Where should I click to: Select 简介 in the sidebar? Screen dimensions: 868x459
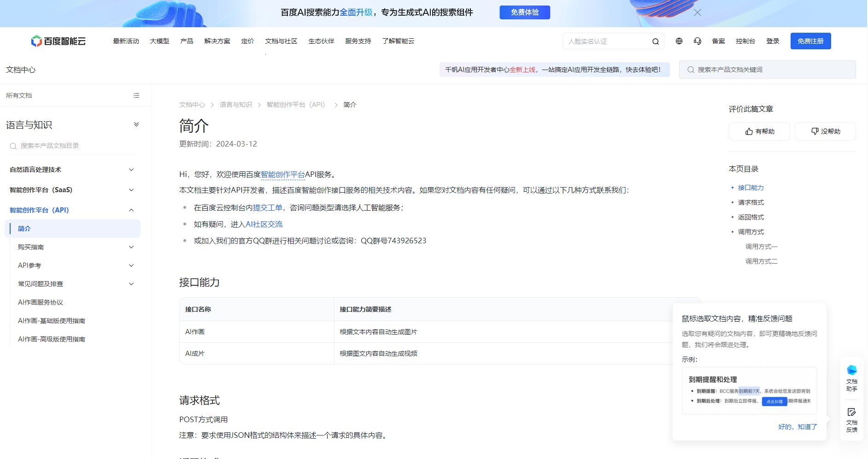72,229
